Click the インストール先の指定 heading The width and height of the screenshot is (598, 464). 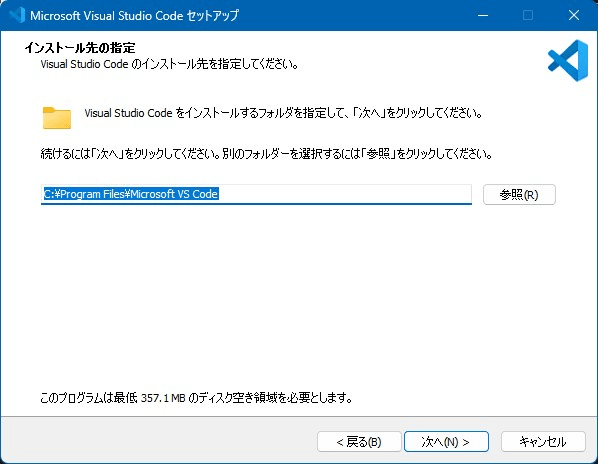pos(80,48)
